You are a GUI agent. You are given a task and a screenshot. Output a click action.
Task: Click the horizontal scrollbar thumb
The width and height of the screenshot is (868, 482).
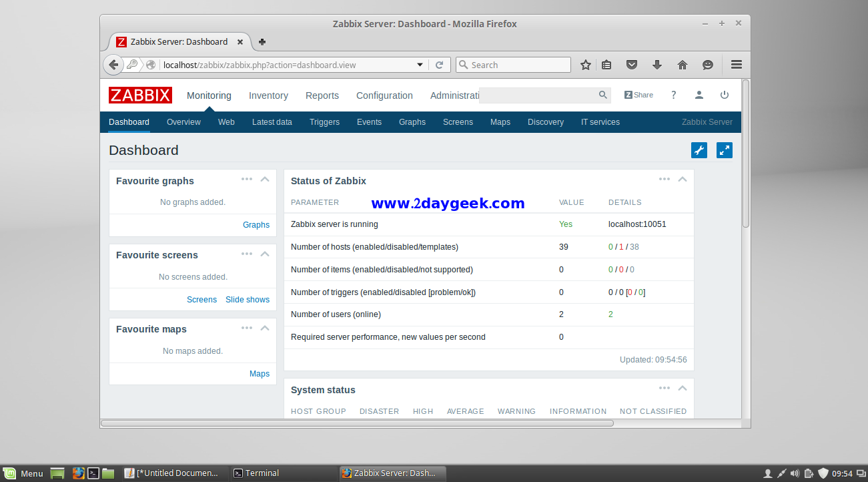point(357,423)
